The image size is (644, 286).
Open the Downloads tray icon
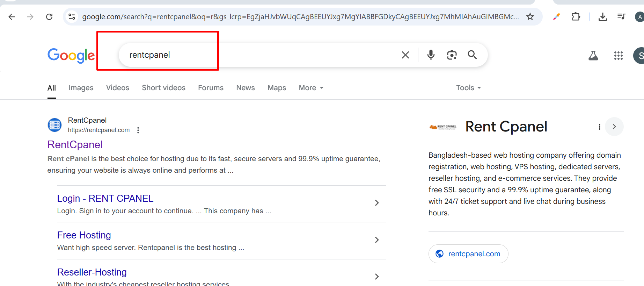click(x=602, y=17)
